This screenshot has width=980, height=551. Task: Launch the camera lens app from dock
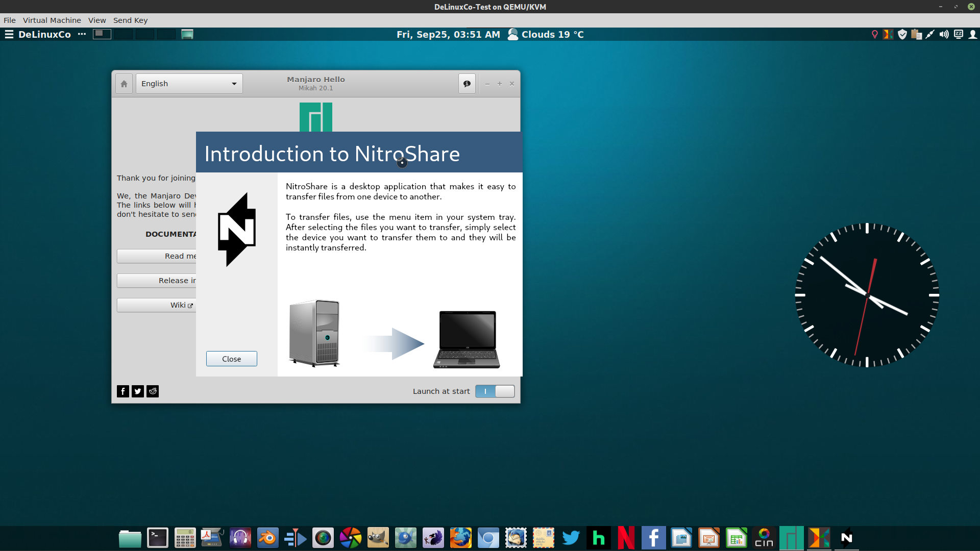coord(323,538)
